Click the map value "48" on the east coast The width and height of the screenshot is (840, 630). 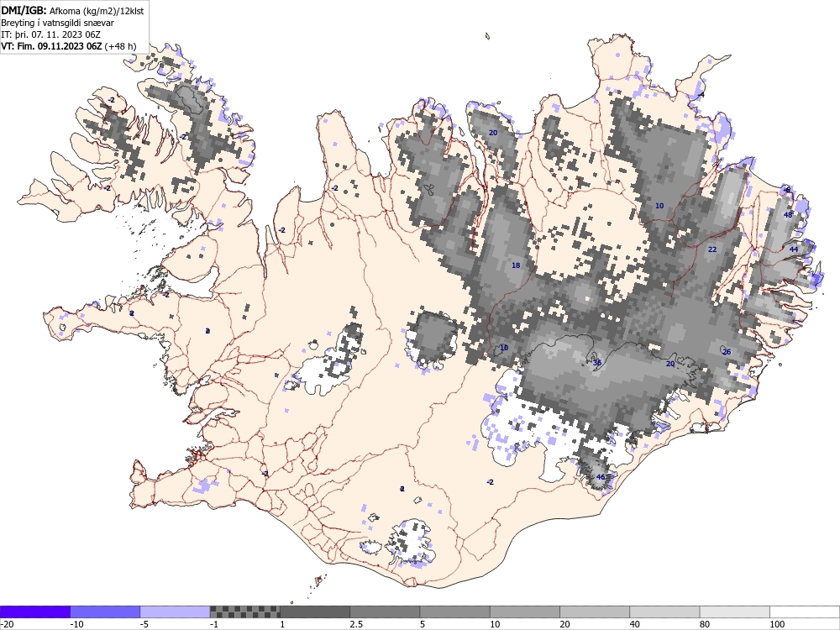tap(788, 215)
